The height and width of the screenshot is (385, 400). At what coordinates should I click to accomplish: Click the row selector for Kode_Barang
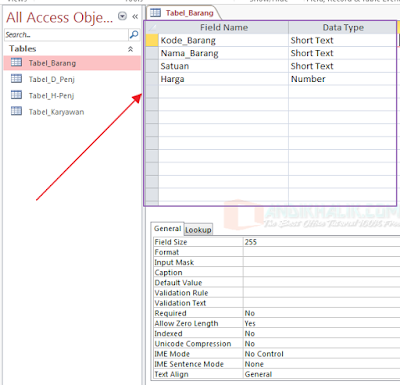(152, 40)
